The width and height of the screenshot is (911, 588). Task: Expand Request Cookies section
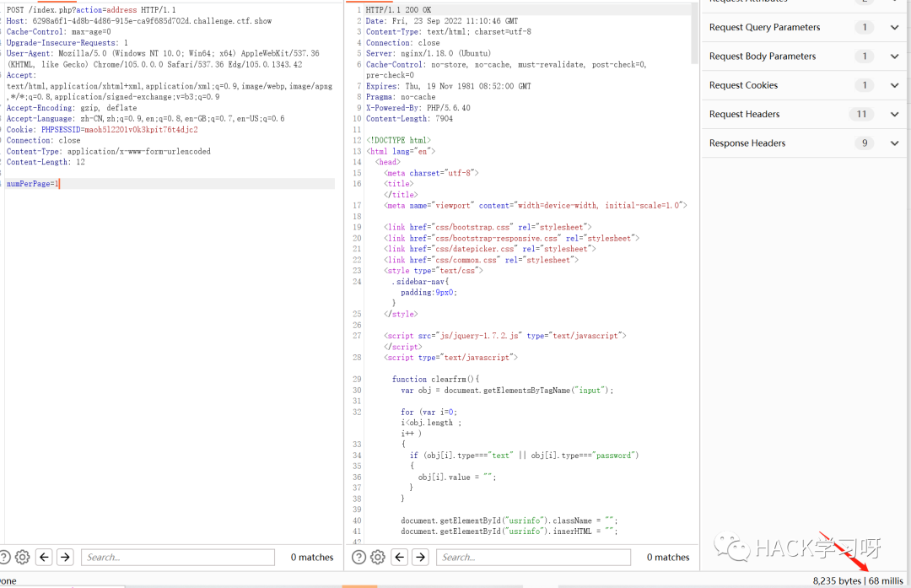click(894, 85)
